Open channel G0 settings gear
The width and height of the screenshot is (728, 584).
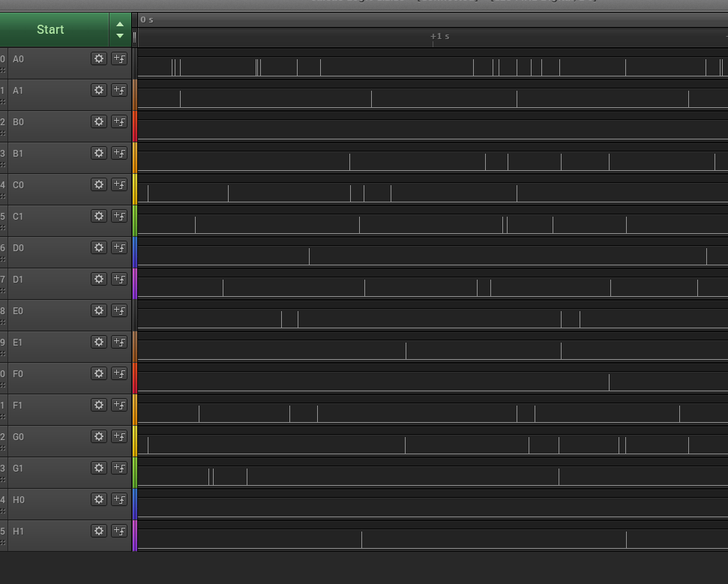(99, 436)
